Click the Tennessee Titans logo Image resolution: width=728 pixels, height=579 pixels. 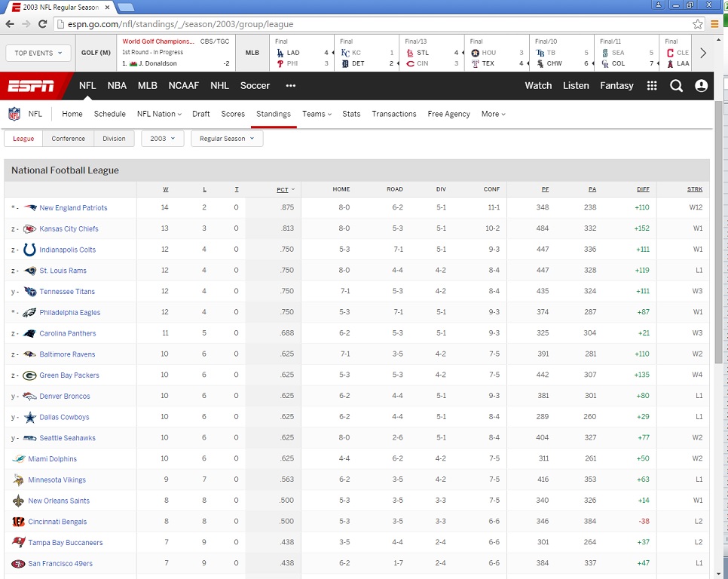coord(30,292)
